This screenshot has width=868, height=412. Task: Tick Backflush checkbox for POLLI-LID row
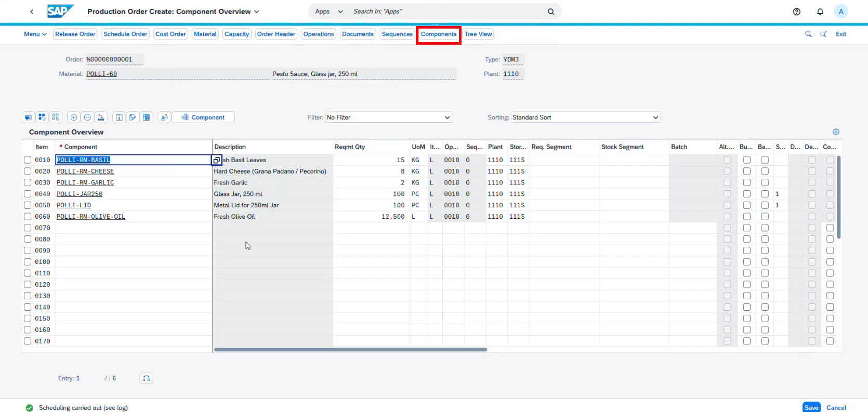click(765, 205)
